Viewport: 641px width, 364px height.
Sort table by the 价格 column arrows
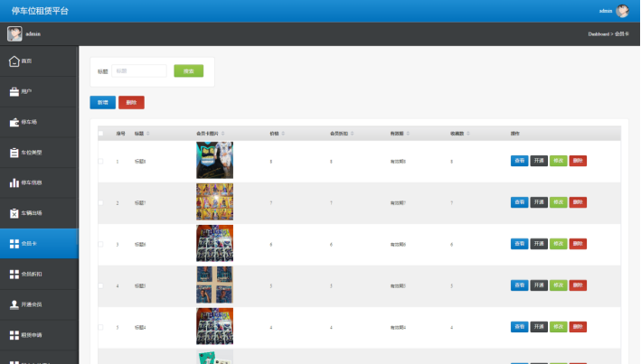click(283, 134)
